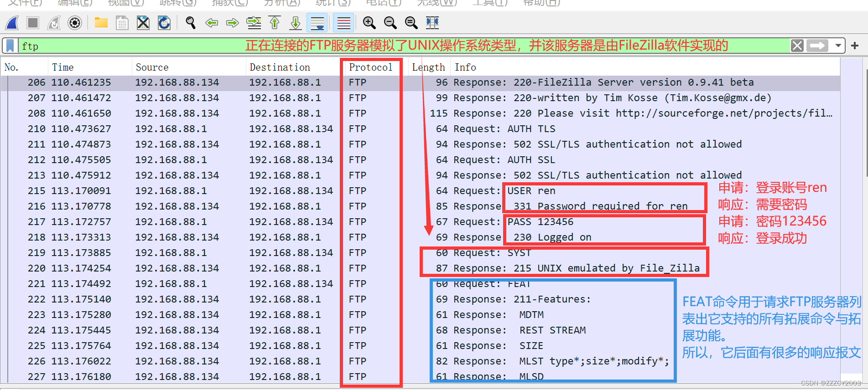Viewport: 868px width, 390px height.
Task: Toggle auto-scroll during live capture
Action: [317, 23]
